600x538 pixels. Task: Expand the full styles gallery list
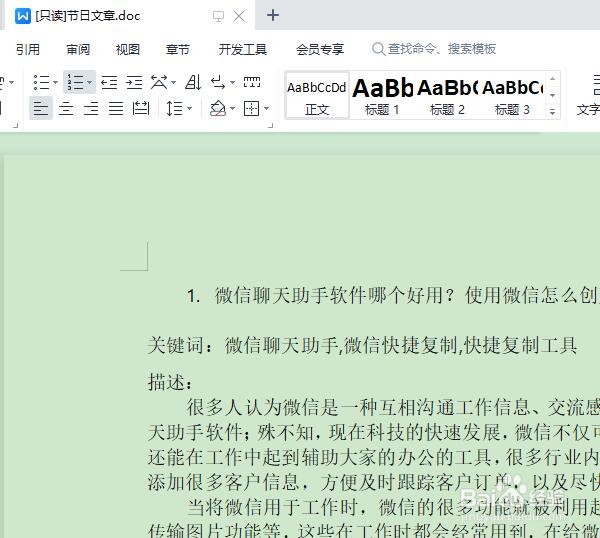[553, 112]
